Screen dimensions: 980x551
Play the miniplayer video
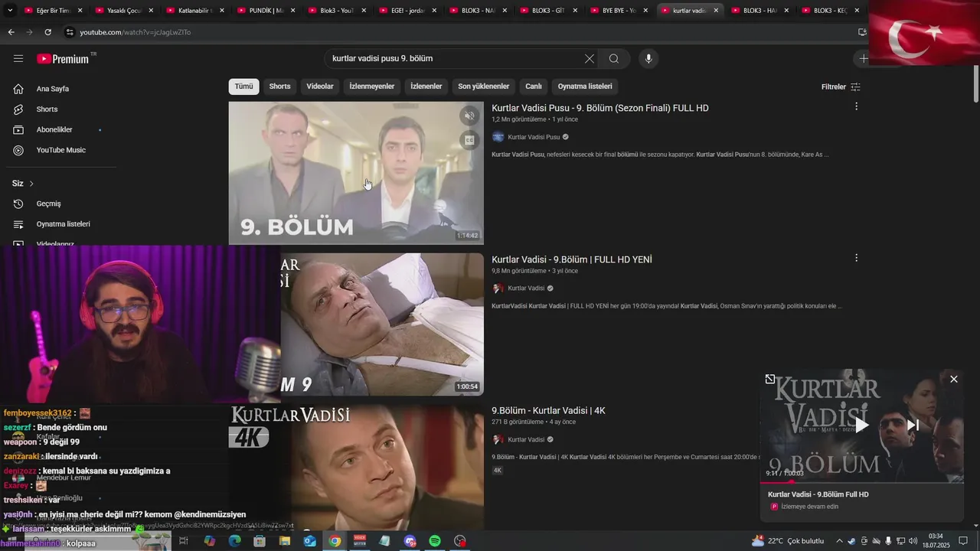point(862,425)
